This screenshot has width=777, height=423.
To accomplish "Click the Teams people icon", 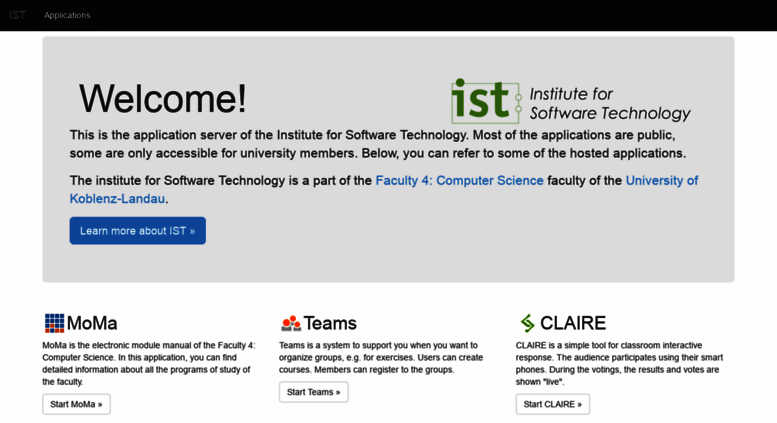I will [x=291, y=323].
